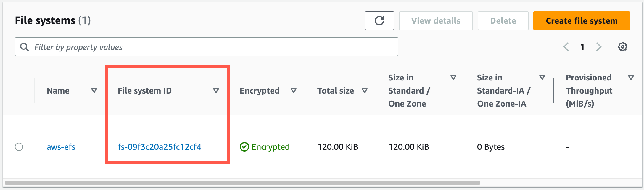
Task: Click the refresh icon to reload file systems
Action: pos(379,20)
